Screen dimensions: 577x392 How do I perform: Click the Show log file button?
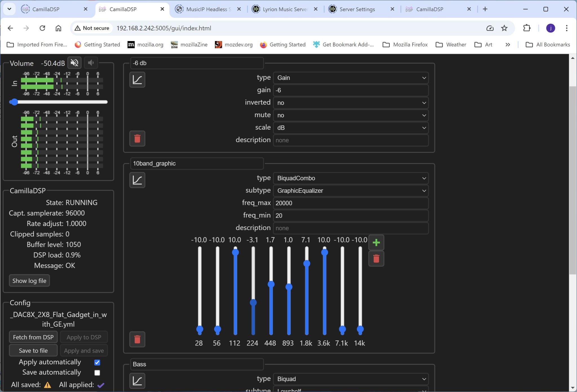(29, 281)
